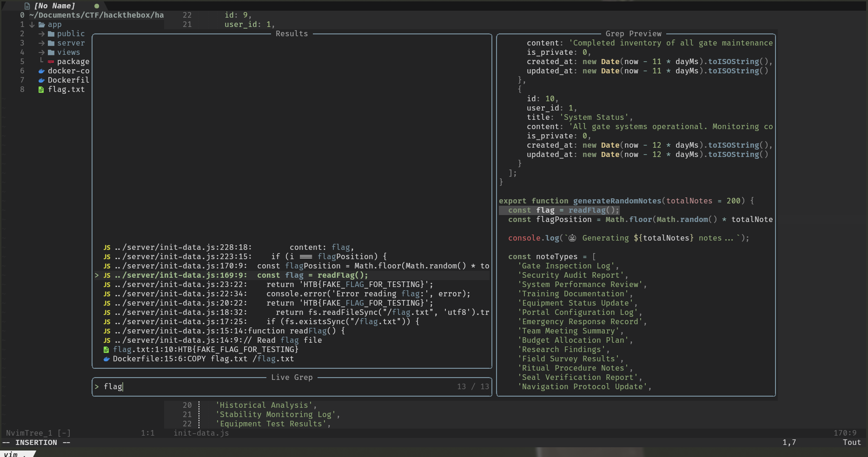Click the npm icon next to package

[51, 62]
